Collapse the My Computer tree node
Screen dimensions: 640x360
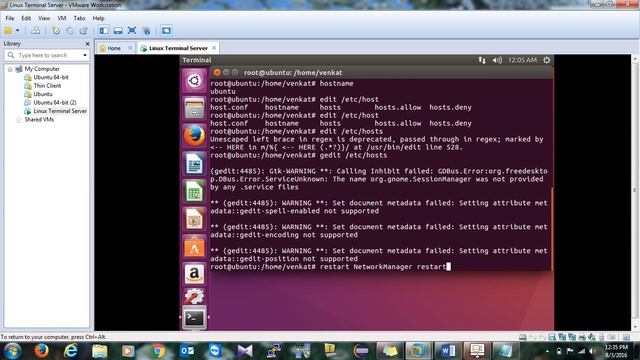tap(10, 69)
